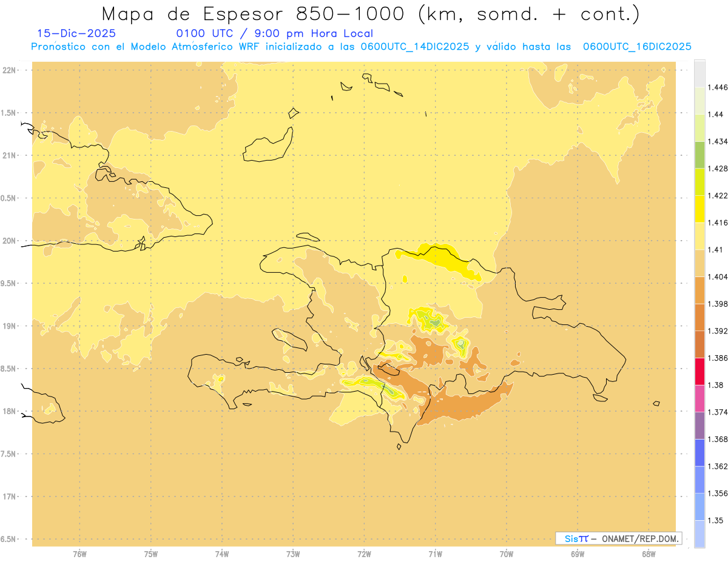Click the legend value "1.386"
The image size is (728, 562).
[x=718, y=358]
